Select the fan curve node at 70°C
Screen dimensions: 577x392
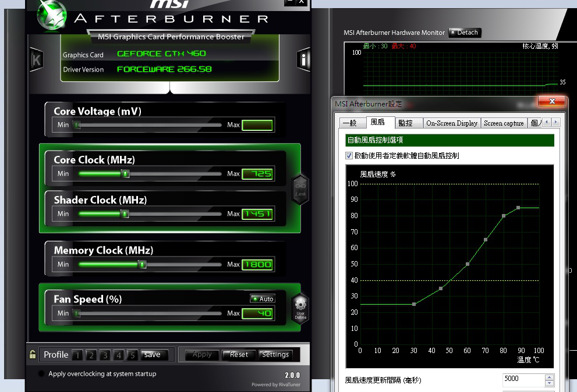[486, 240]
